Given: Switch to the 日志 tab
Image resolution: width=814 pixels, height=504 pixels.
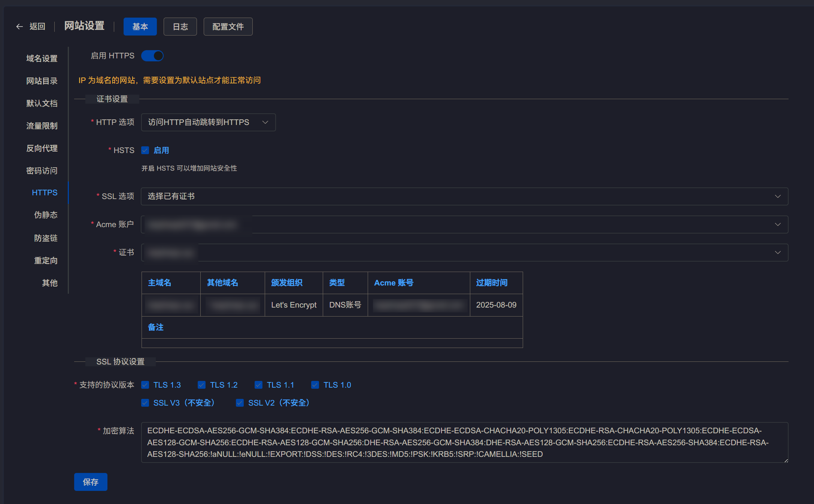Looking at the screenshot, I should [180, 26].
